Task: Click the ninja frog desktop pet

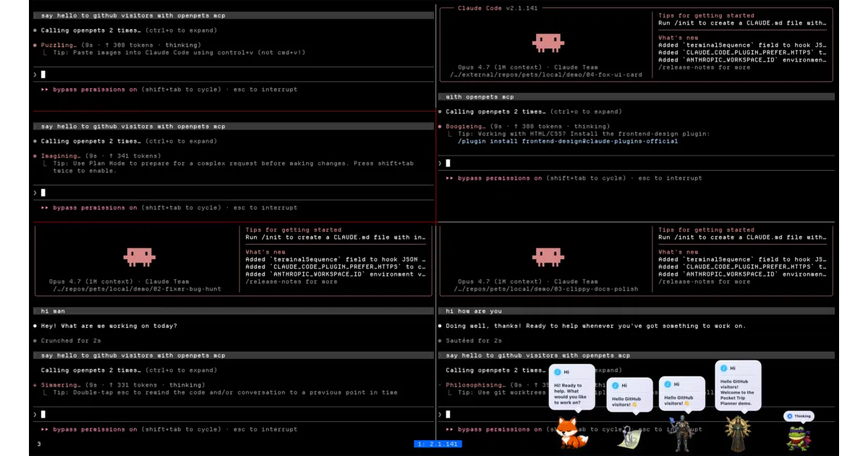Action: click(x=799, y=437)
